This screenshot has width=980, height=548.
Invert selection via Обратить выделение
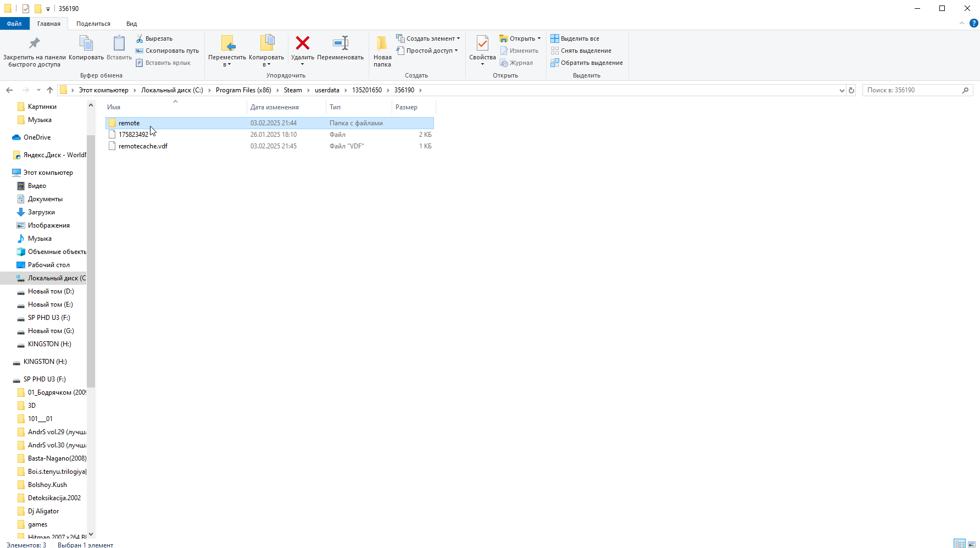click(587, 63)
